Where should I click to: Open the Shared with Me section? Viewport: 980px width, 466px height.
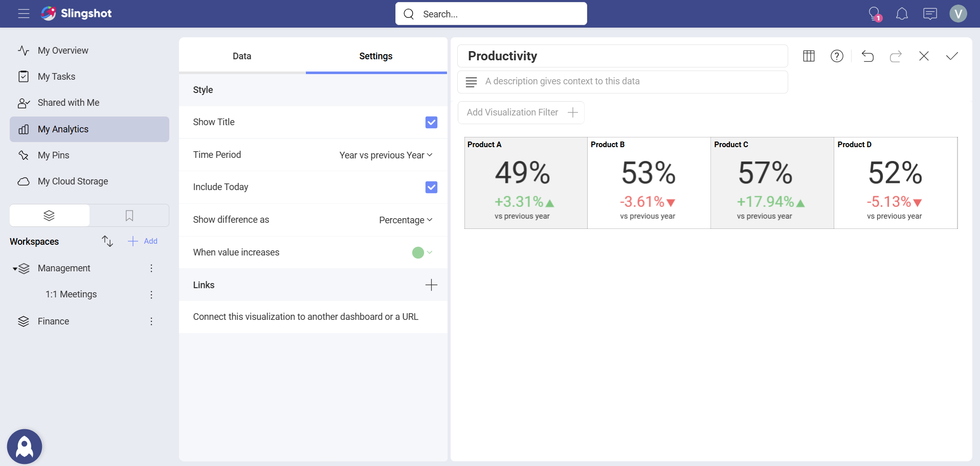(x=69, y=102)
